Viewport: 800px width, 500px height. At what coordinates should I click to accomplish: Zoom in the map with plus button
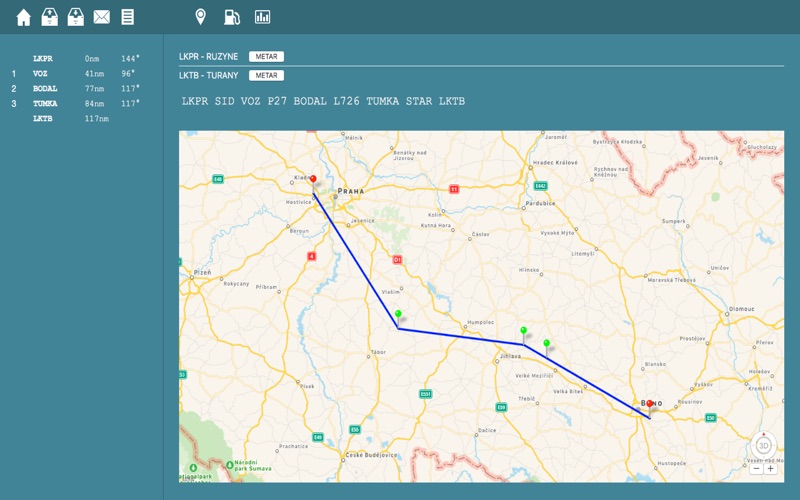point(770,468)
